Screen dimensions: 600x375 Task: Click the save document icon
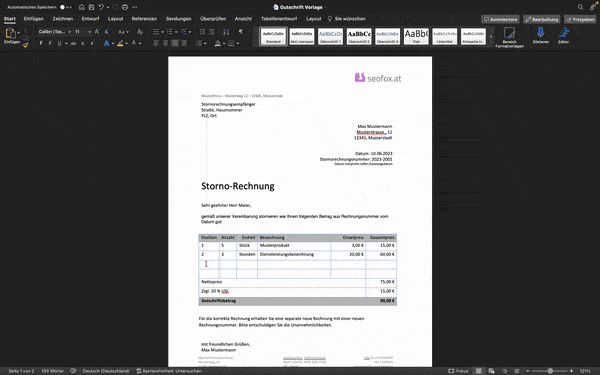[91, 7]
